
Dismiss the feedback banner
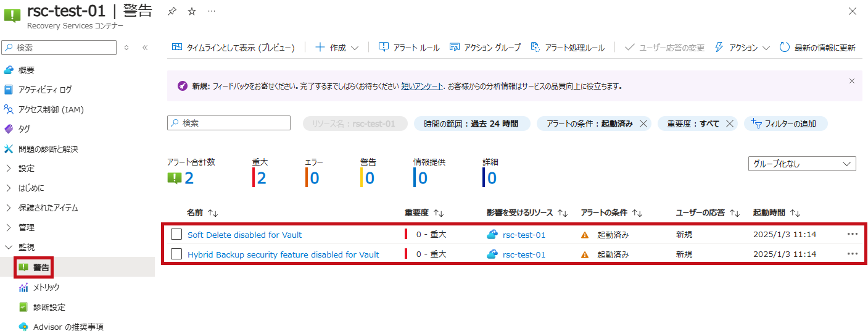[852, 81]
